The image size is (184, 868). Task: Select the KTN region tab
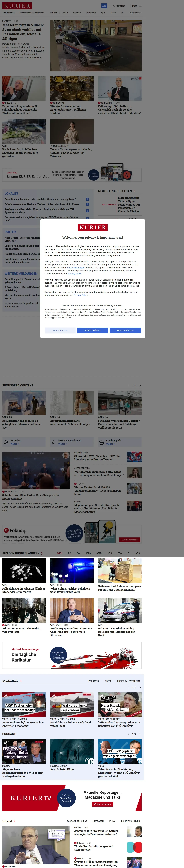(x=110, y=553)
